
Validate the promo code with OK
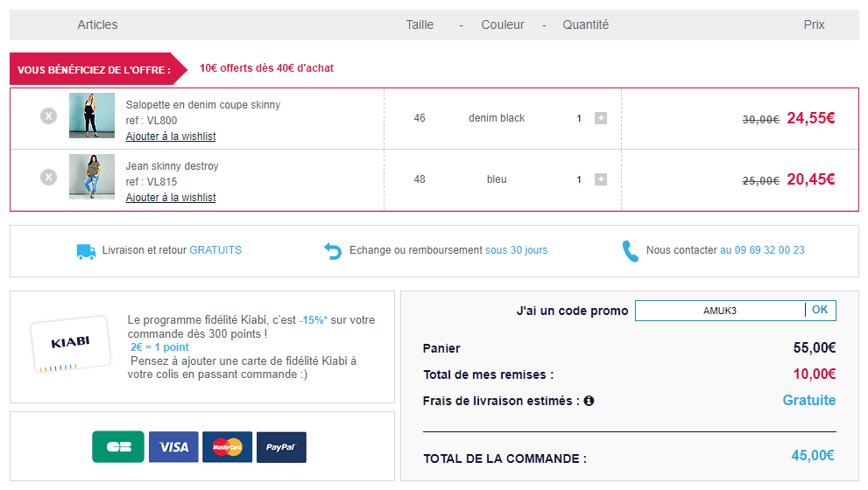click(x=821, y=311)
